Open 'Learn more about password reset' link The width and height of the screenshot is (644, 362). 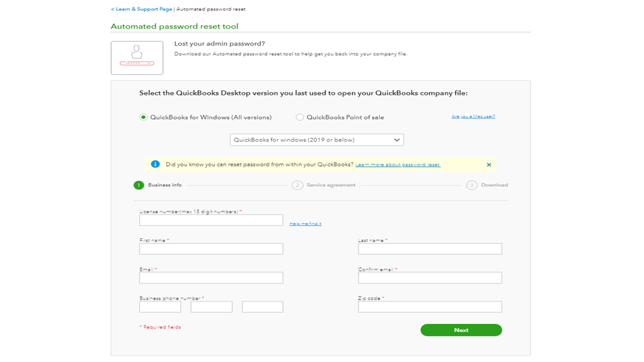398,165
